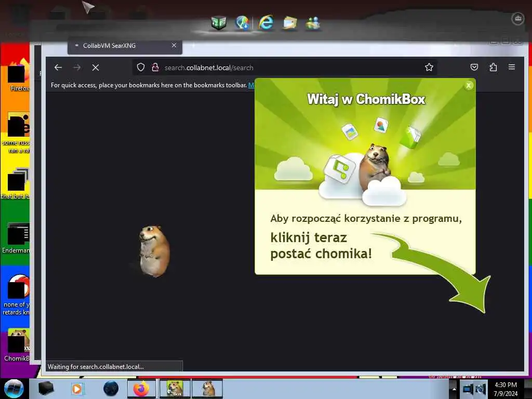This screenshot has width=532, height=399.
Task: Open the Enderman desktop shortcut
Action: tap(16, 238)
